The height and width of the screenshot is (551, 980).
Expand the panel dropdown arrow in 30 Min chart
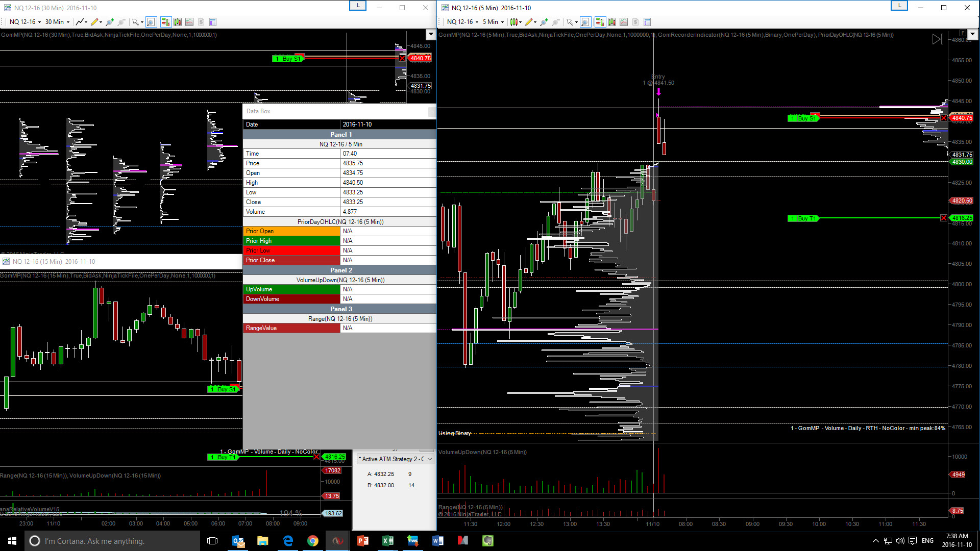[x=431, y=34]
